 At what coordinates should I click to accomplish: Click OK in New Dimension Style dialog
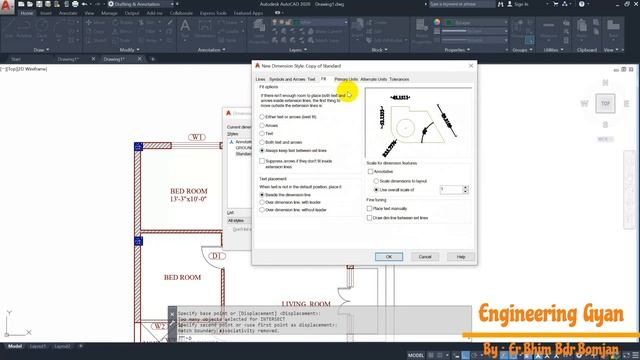(x=389, y=257)
